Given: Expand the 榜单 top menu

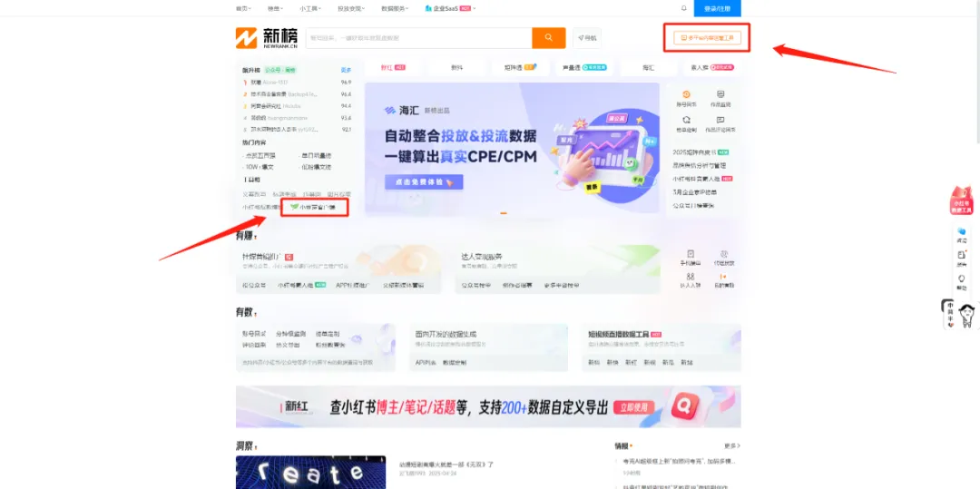Looking at the screenshot, I should pos(275,9).
